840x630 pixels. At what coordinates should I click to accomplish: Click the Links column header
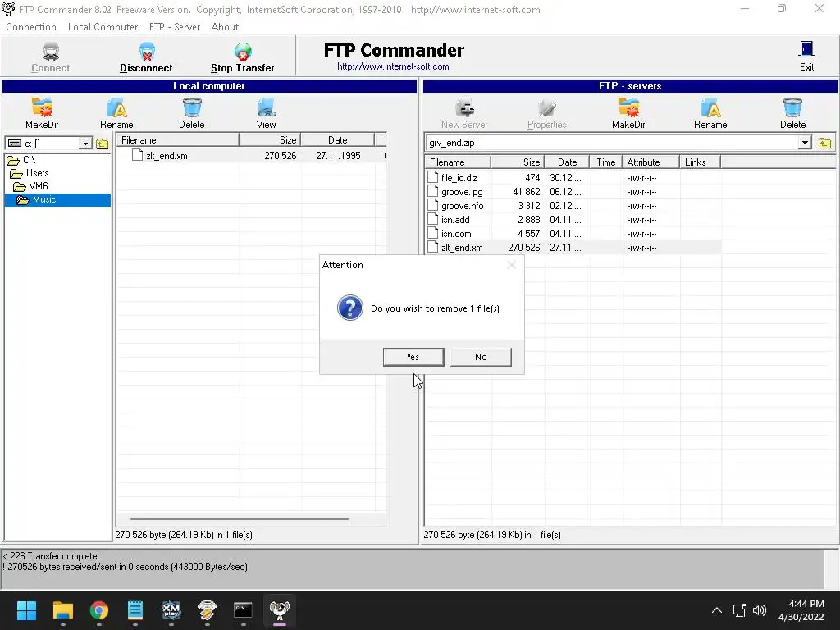point(700,162)
